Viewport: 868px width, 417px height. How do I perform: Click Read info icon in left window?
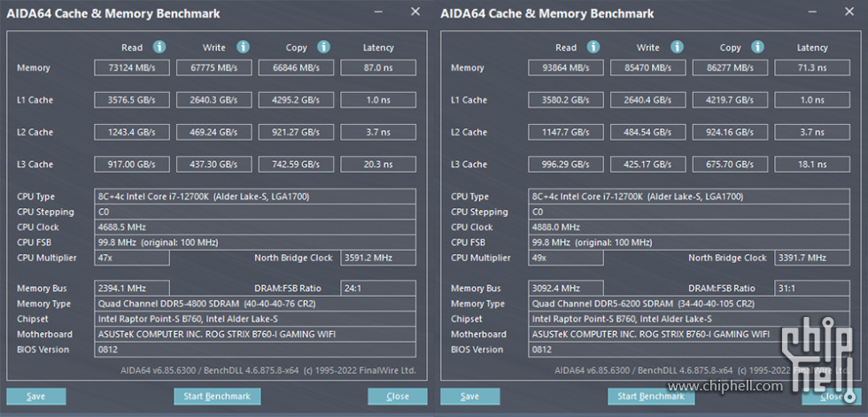159,47
